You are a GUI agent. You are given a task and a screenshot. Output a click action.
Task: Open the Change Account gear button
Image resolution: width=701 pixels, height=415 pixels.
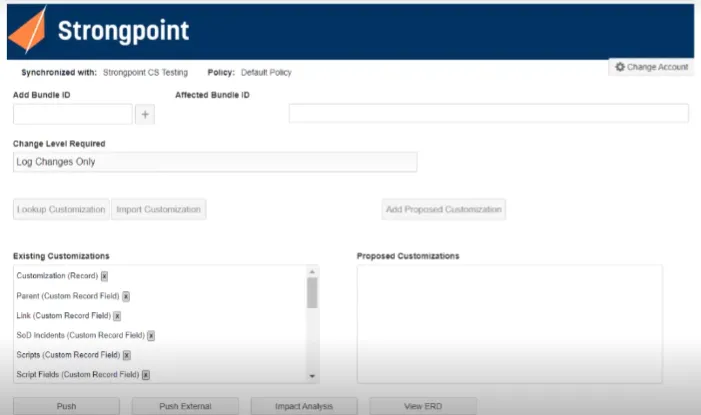tap(651, 67)
